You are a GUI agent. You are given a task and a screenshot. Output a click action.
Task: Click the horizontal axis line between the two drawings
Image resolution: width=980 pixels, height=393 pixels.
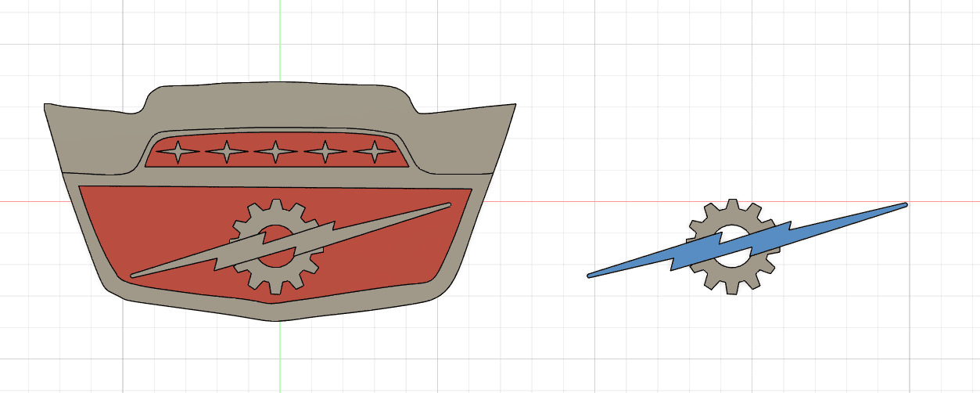[547, 201]
